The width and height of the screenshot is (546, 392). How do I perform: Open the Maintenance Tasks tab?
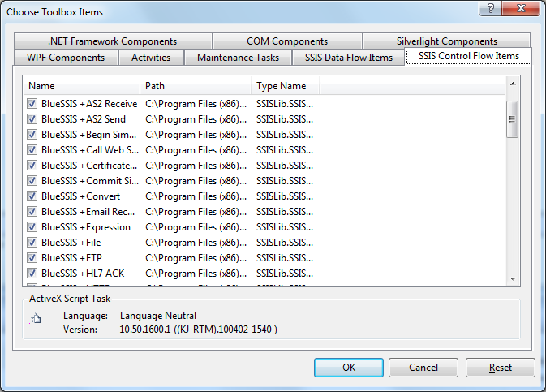pos(239,58)
